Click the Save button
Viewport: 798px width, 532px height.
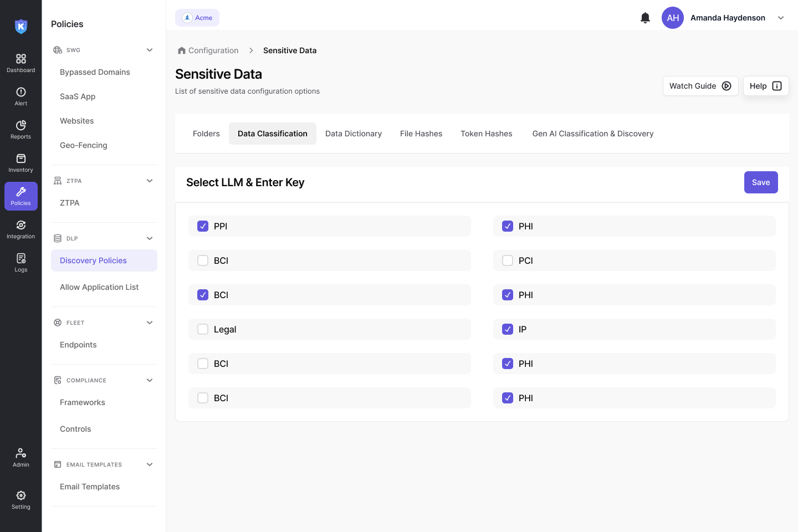pos(760,182)
